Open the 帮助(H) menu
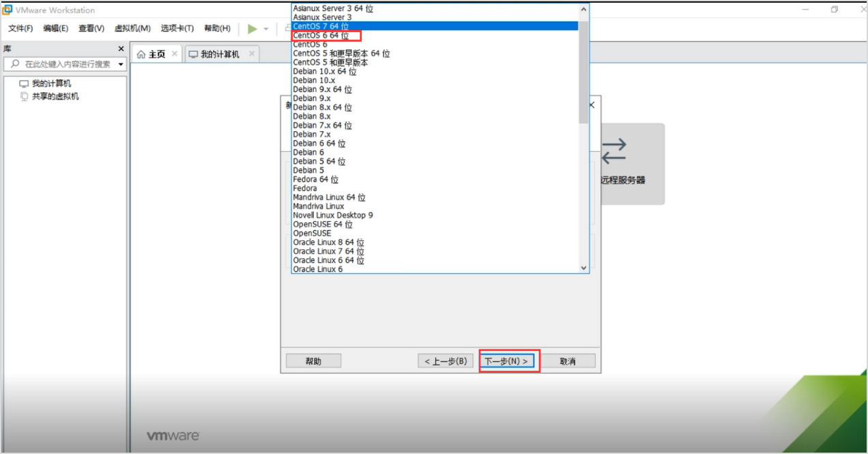Screen dimensions: 868x454 tap(217, 29)
